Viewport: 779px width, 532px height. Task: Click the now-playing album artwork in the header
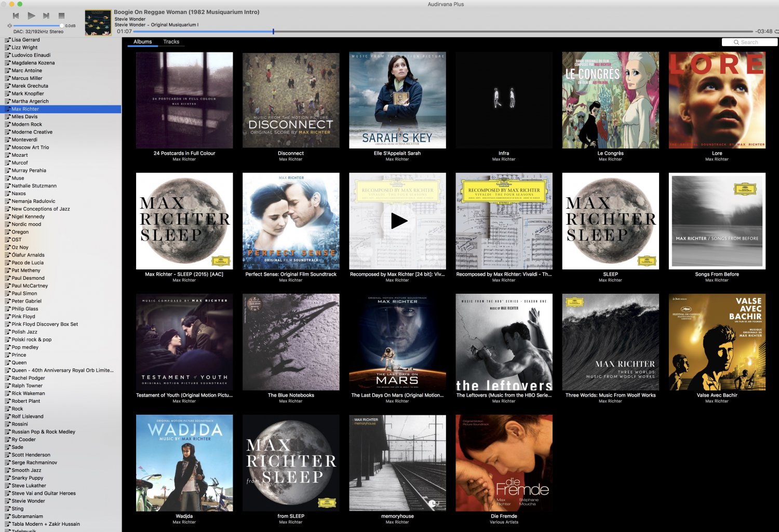98,22
